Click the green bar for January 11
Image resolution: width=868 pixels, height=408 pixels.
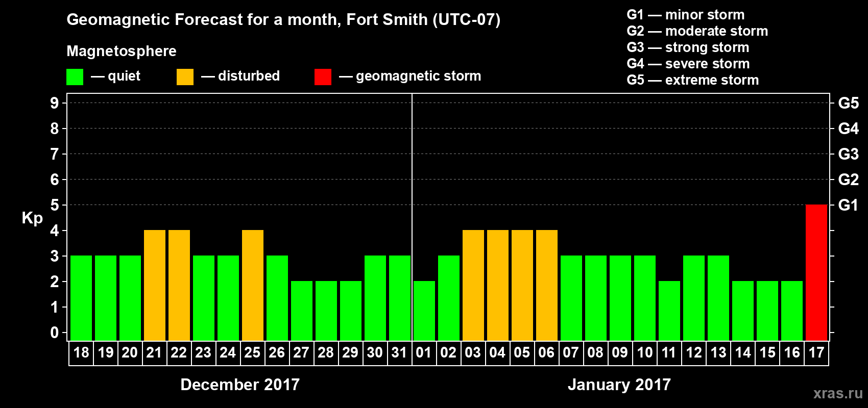[669, 311]
